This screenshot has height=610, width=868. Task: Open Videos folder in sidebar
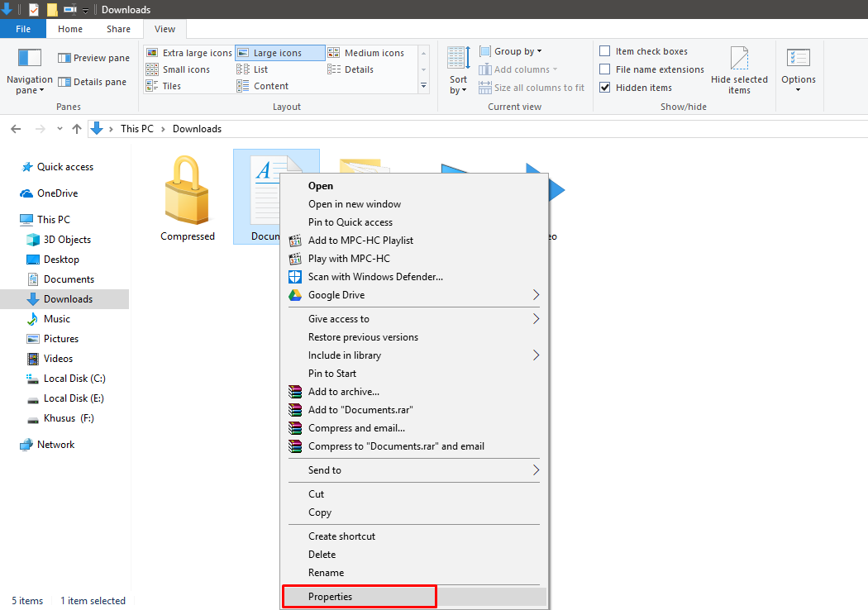point(58,359)
